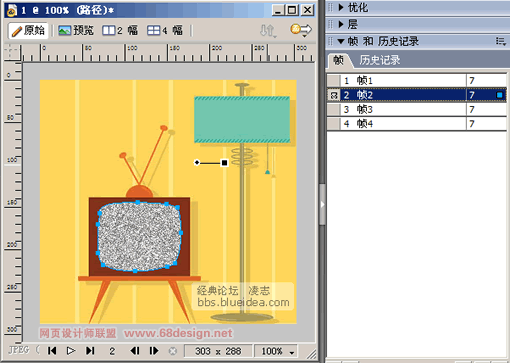This screenshot has width=510, height=363.
Task: Collapse the right panel dock via divider handle
Action: pyautogui.click(x=322, y=204)
